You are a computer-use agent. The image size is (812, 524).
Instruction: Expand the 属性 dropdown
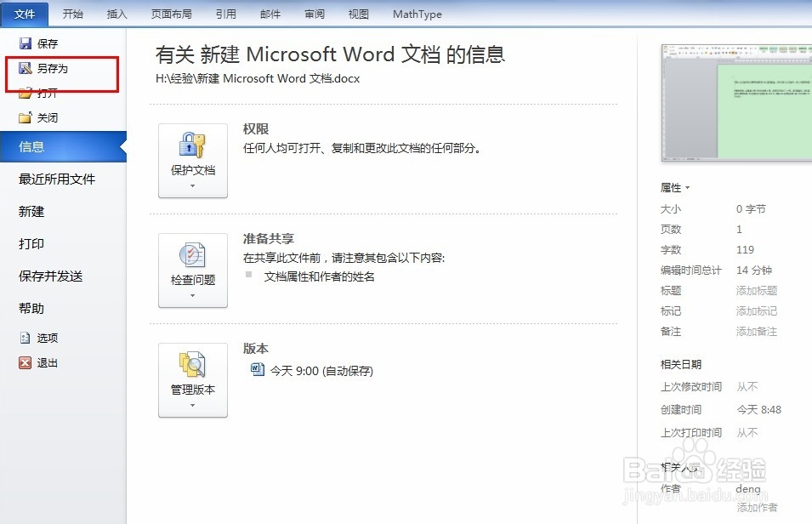click(675, 188)
